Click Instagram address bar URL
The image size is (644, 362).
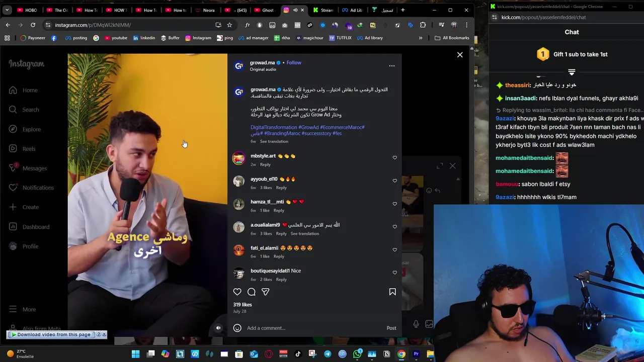[x=93, y=25]
